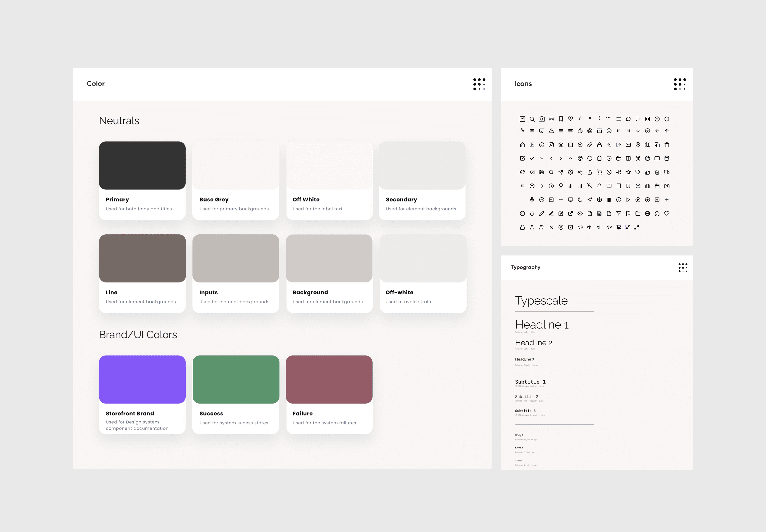Select the purple Storefront Brand swatch
766x532 pixels.
point(142,379)
